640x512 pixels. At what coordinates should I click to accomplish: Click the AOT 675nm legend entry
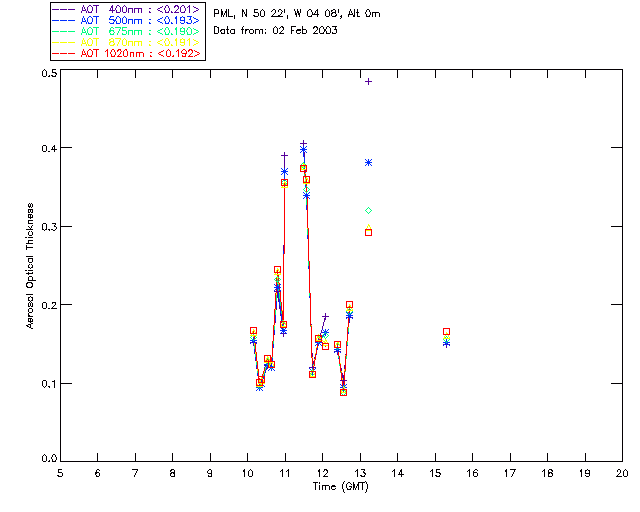[x=126, y=31]
